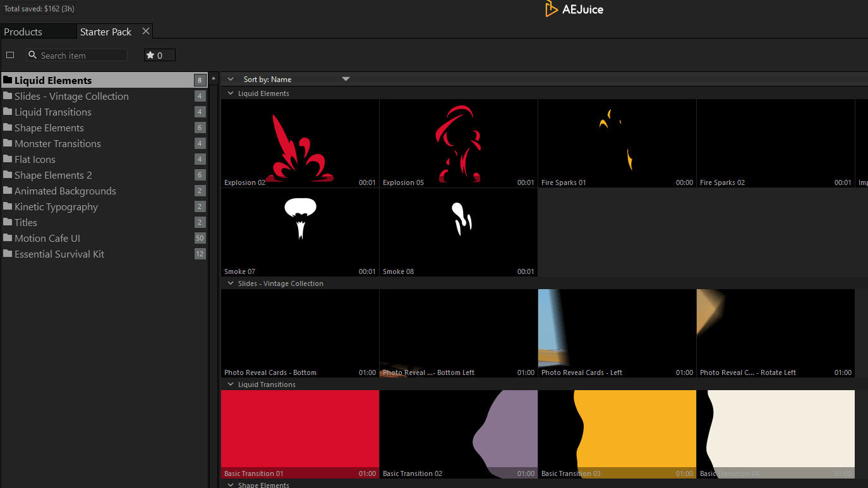868x488 pixels.
Task: Open the Monster Transitions category
Action: click(x=104, y=143)
